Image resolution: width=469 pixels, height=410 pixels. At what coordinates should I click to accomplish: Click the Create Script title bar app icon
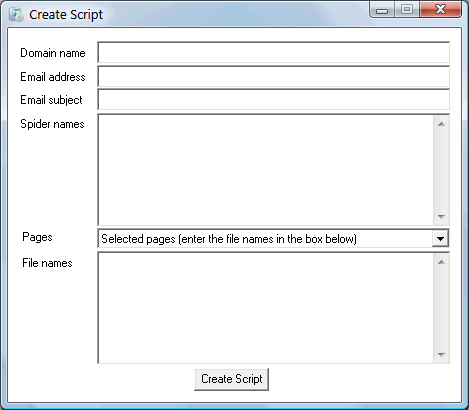point(16,15)
